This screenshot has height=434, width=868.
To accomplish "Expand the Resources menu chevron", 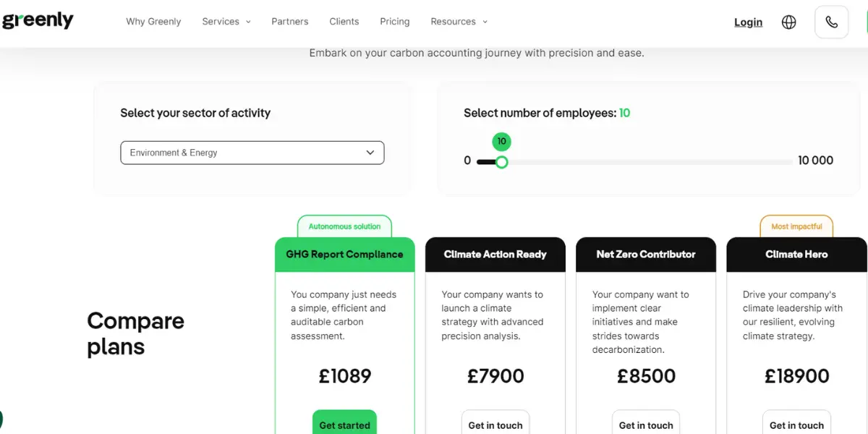I will point(485,22).
